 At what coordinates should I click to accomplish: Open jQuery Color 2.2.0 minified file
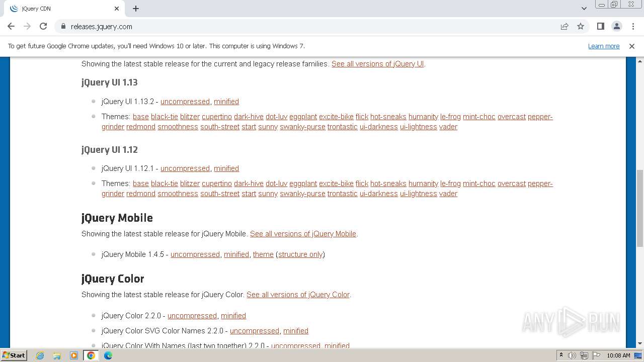coord(233,316)
